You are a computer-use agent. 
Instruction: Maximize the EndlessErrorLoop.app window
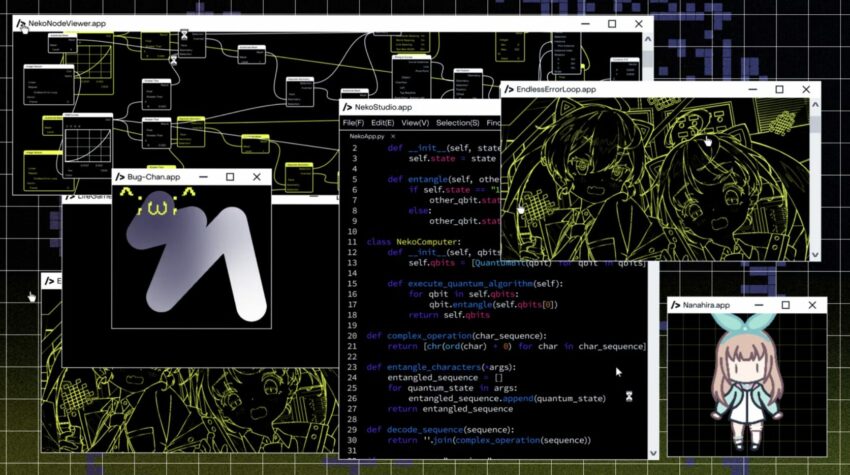tap(780, 89)
